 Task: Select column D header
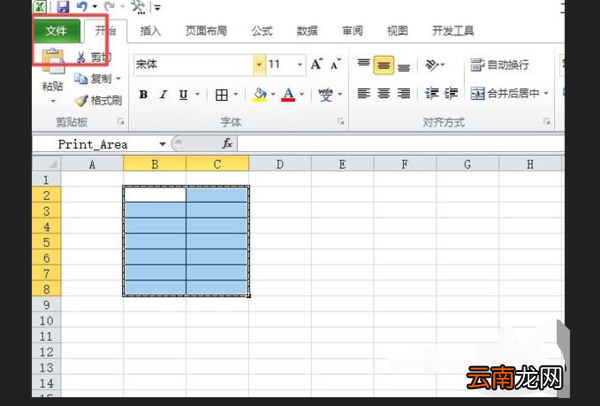[280, 164]
